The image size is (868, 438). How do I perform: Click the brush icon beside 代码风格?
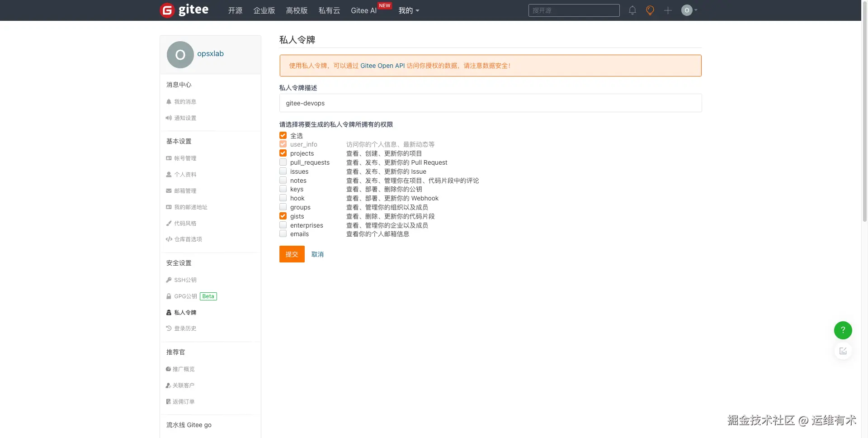169,224
